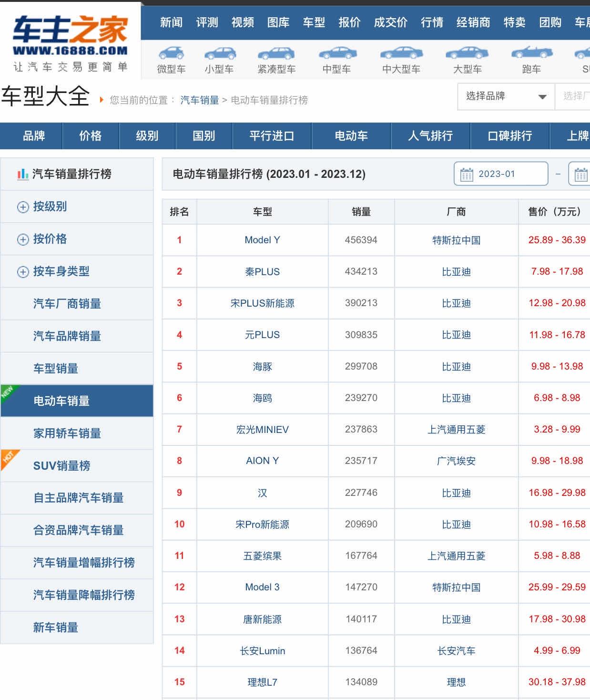Switch to the 人气排行 tab
Viewport: 590px width, 700px height.
430,136
